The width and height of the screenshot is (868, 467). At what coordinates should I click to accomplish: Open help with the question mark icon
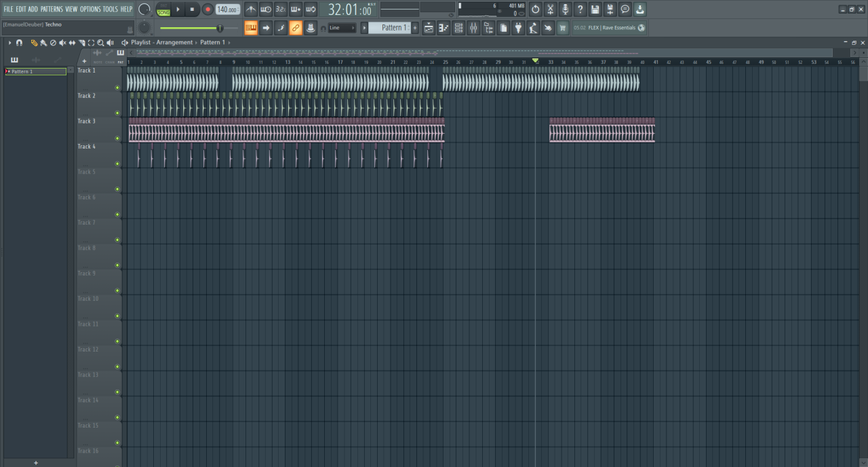click(580, 10)
